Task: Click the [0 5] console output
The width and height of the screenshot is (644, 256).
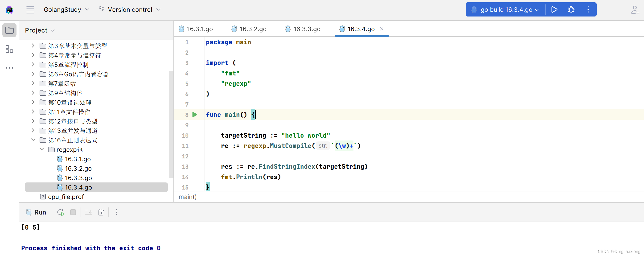Action: click(x=30, y=227)
